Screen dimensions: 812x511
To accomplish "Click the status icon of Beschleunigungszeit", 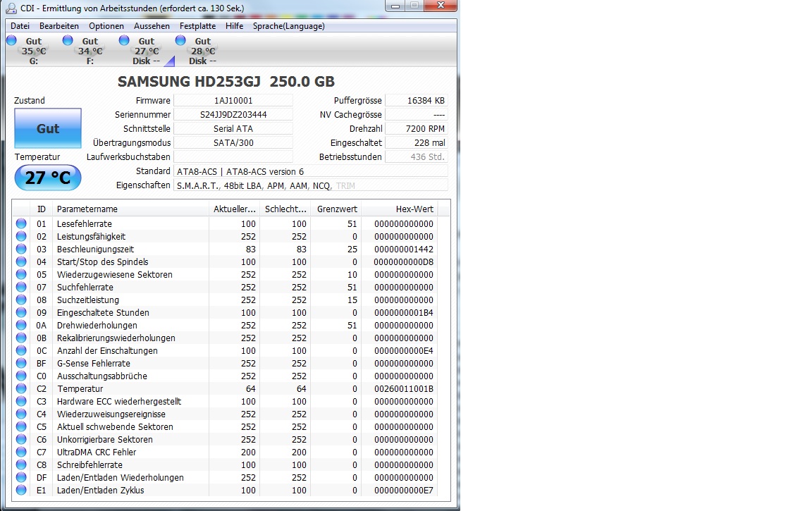I will tap(21, 249).
